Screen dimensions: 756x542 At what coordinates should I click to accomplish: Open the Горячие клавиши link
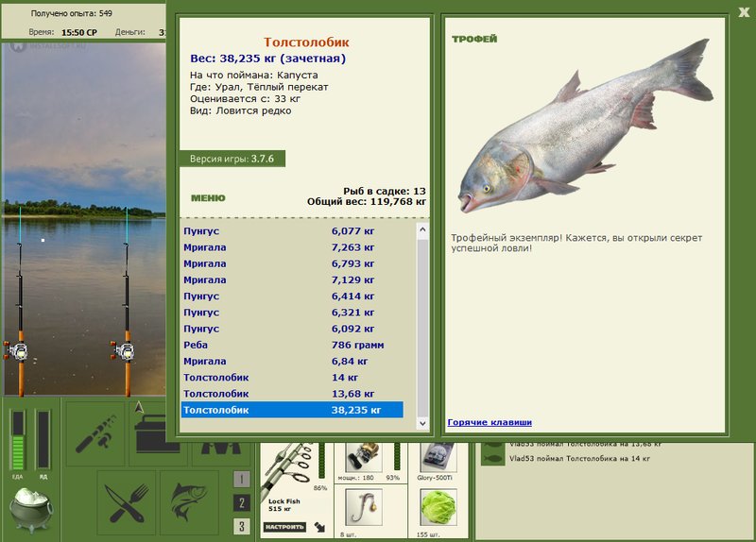490,422
